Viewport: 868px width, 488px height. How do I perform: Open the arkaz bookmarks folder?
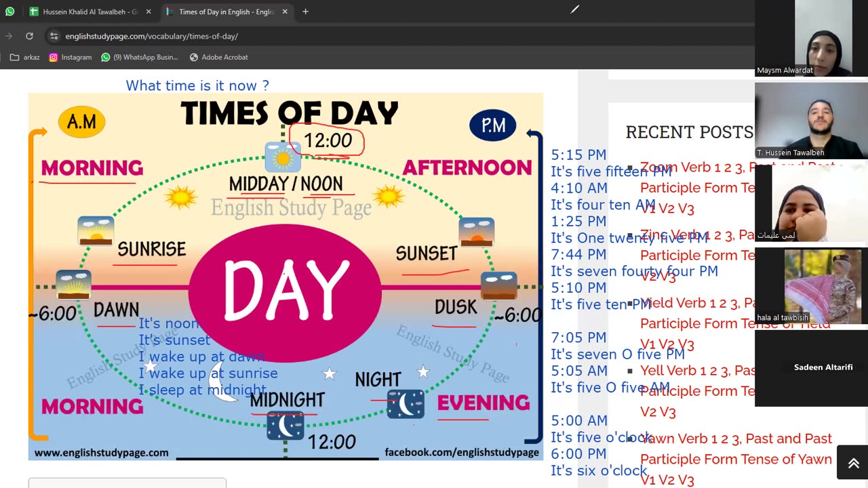point(25,57)
